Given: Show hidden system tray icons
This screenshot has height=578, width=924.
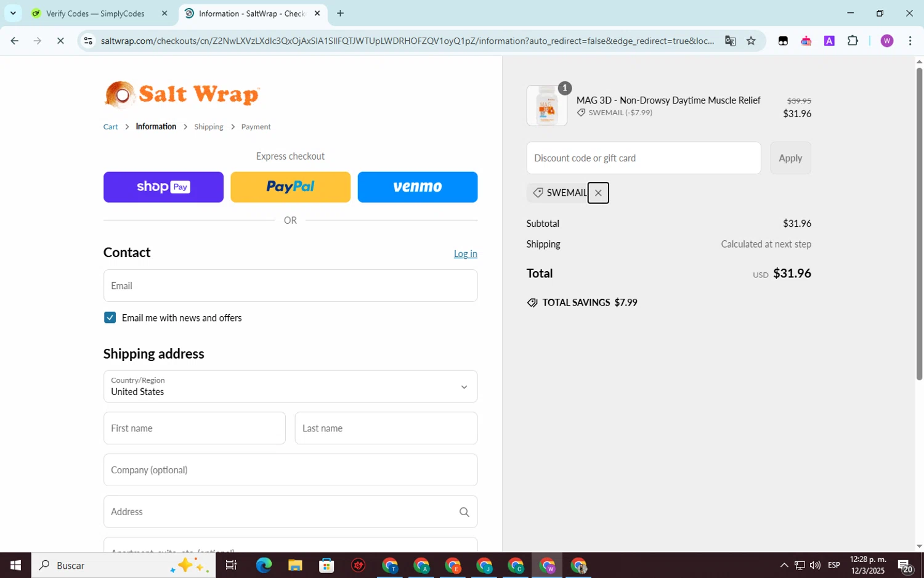Looking at the screenshot, I should (784, 565).
